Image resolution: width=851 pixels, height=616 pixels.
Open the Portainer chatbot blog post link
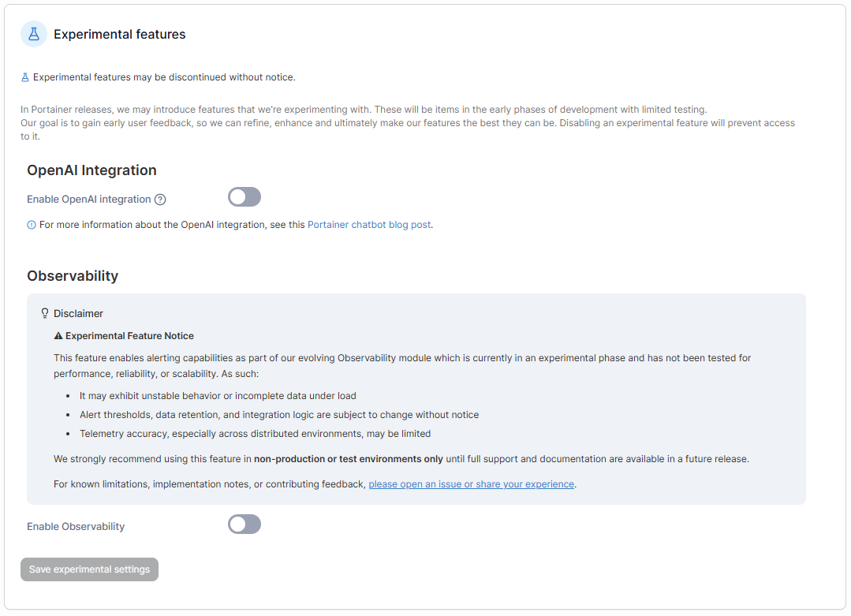[x=369, y=225]
